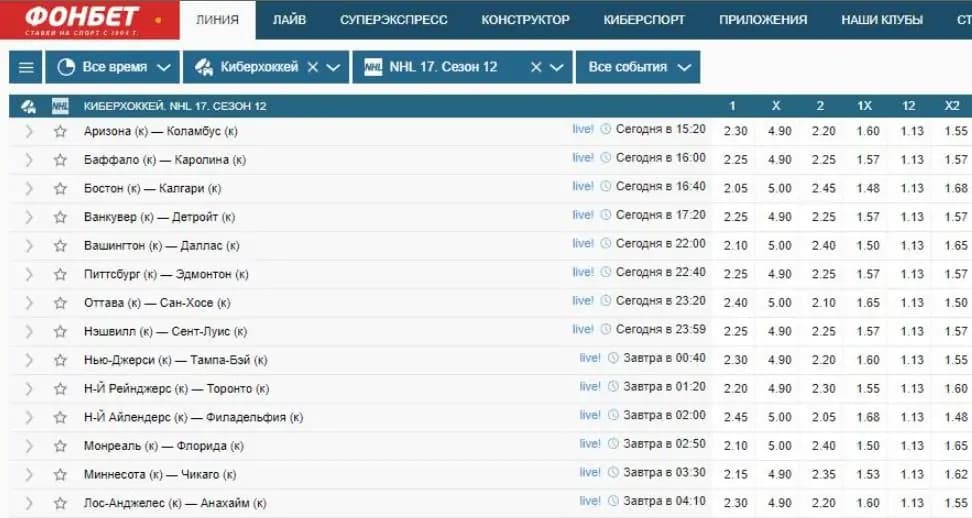Expand the Миннесота — Чикаго row chevron

(29, 475)
